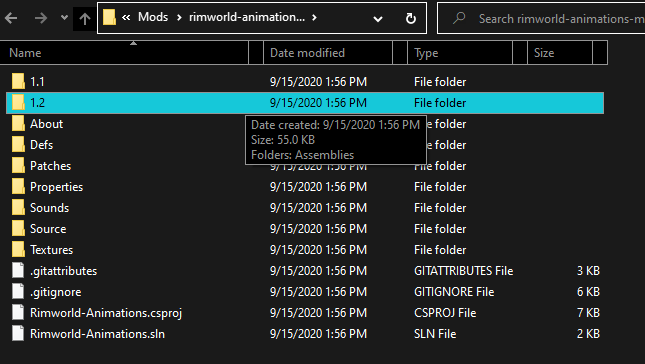Open Type column filter dropdown
Viewport: 645px width, 364px height.
(x=520, y=53)
